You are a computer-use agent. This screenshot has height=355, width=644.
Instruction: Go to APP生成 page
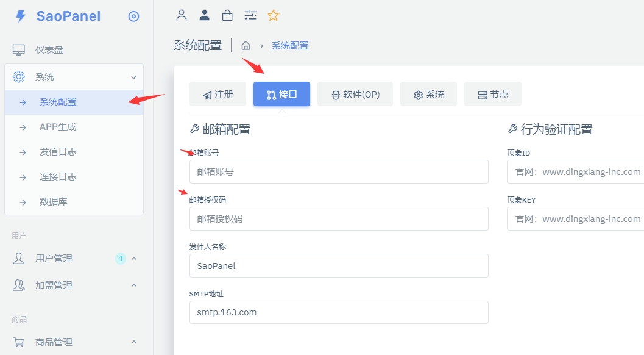(58, 127)
